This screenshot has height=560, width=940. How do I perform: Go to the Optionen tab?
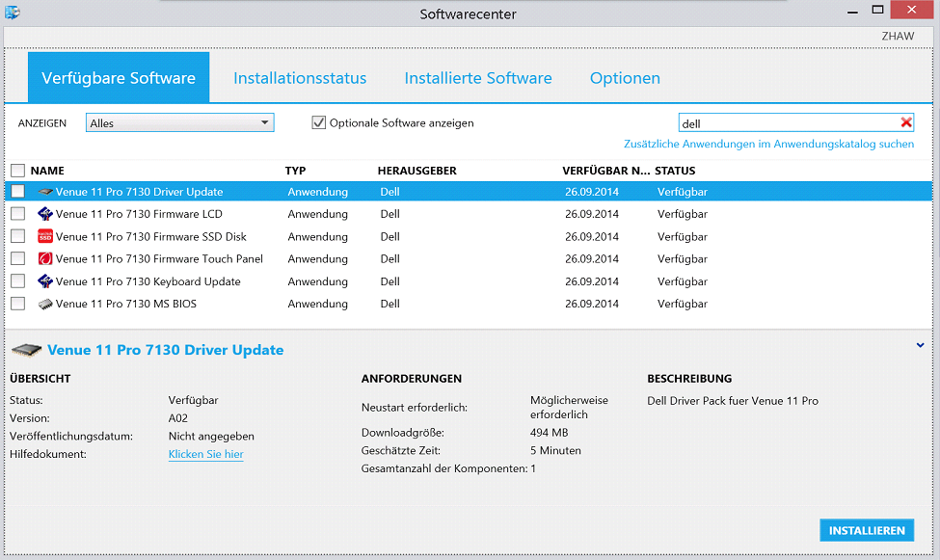625,78
